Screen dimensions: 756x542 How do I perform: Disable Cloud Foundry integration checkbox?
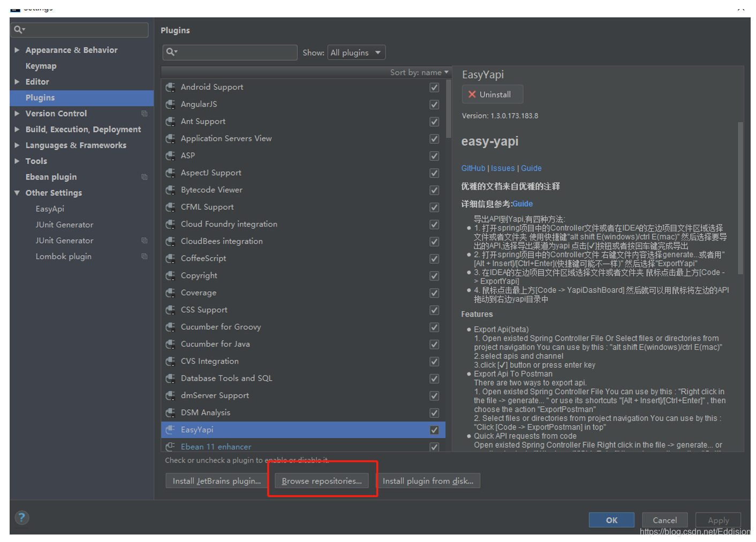tap(434, 224)
